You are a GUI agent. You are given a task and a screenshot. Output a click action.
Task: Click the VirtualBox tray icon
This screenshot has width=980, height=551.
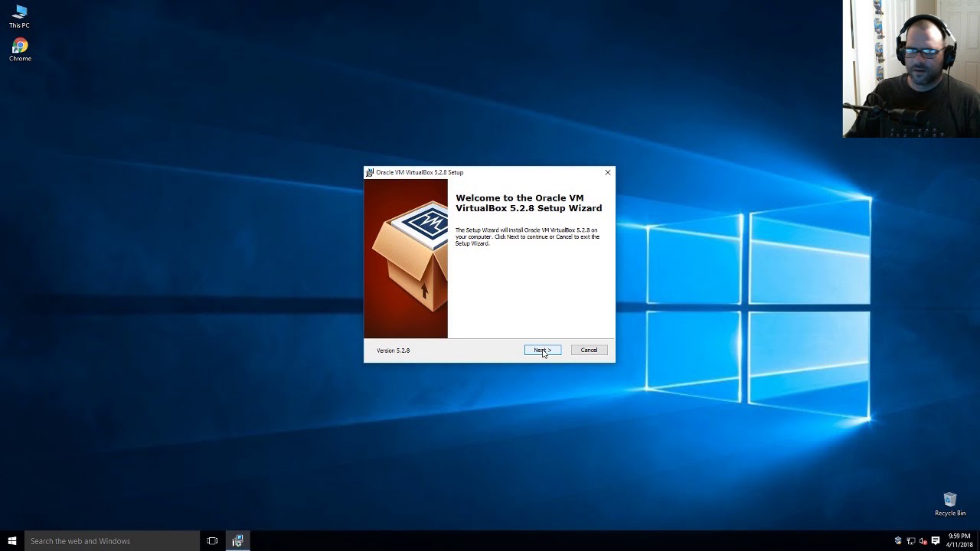point(898,541)
